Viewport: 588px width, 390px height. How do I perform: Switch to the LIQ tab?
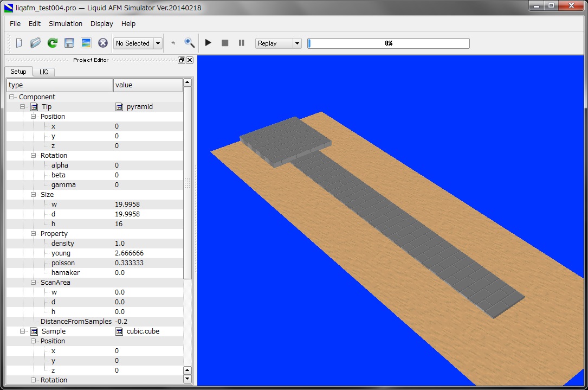point(44,72)
